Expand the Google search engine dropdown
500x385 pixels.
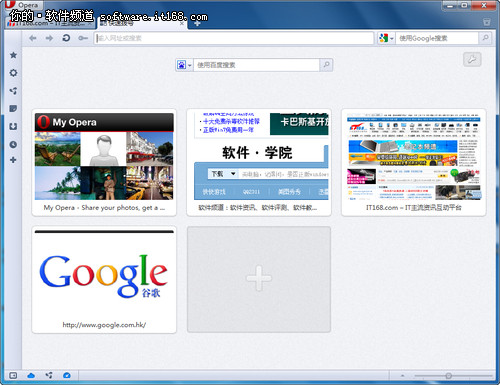pyautogui.click(x=386, y=38)
